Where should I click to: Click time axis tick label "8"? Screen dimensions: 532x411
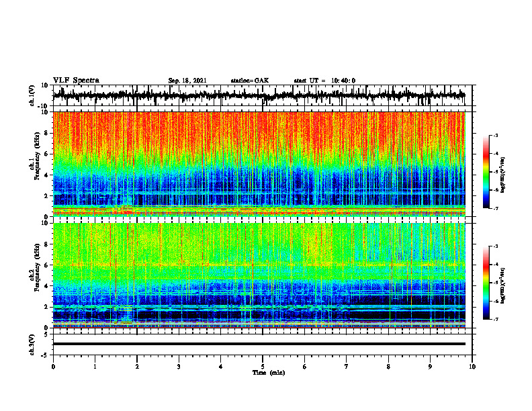pyautogui.click(x=388, y=367)
